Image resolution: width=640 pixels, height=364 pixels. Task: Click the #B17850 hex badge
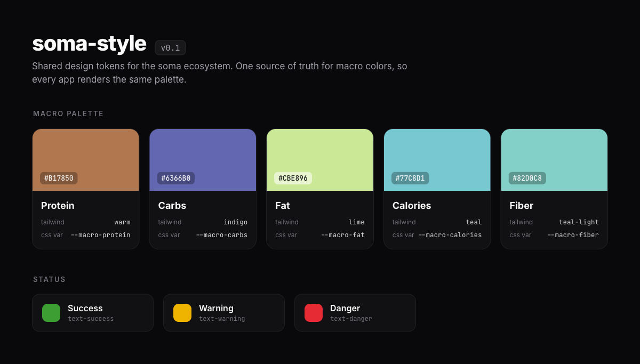[x=59, y=178]
